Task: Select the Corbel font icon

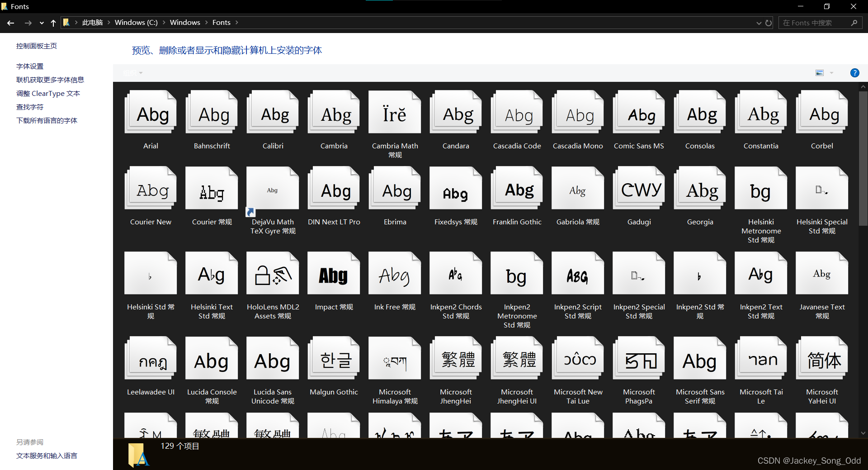Action: click(x=822, y=112)
